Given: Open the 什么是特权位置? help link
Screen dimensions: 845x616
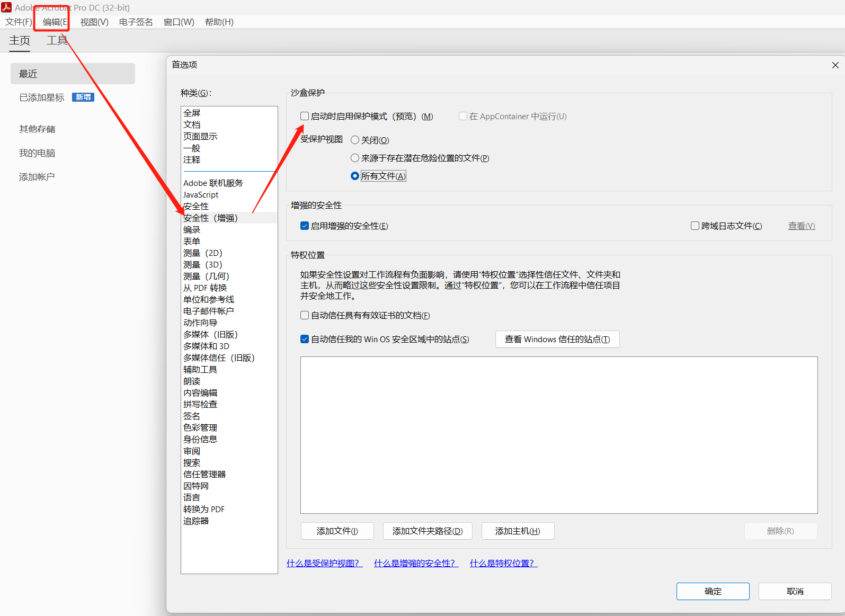Looking at the screenshot, I should click(504, 563).
